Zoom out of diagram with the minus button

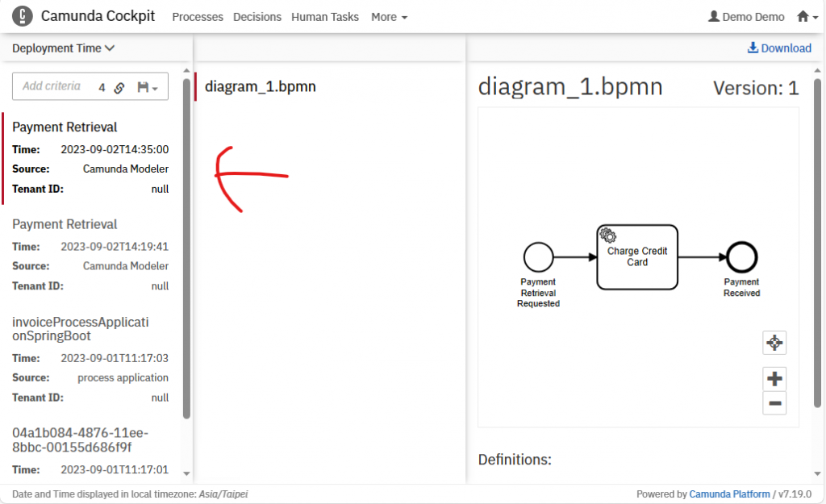click(774, 403)
